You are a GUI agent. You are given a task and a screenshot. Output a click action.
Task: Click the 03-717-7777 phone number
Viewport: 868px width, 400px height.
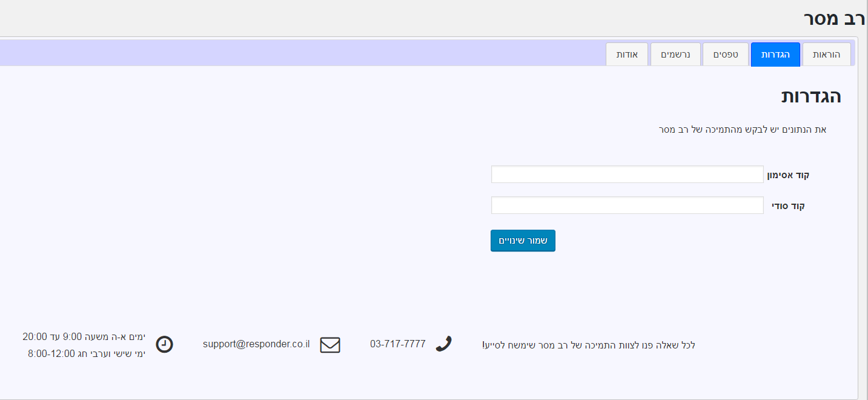point(398,344)
